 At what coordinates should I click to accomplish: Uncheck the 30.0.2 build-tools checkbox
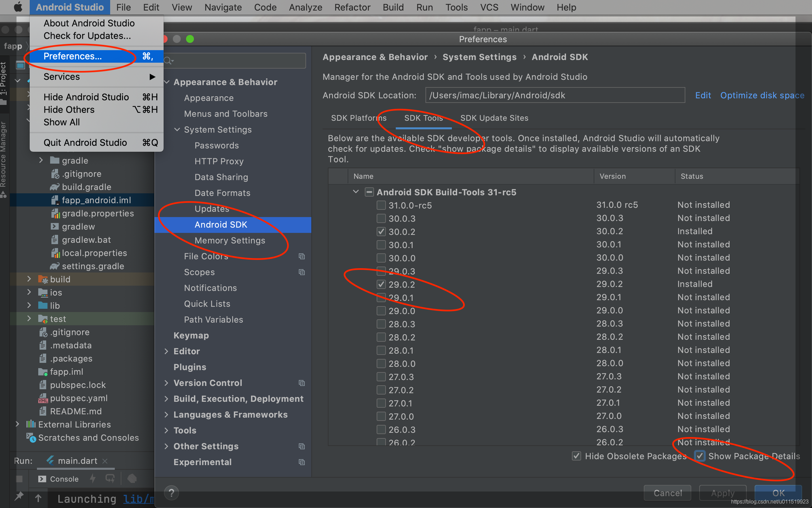381,232
